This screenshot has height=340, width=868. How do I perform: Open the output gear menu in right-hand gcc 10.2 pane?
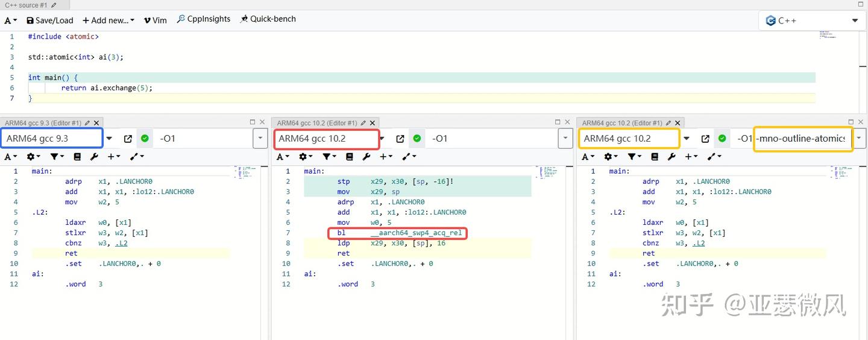[611, 157]
